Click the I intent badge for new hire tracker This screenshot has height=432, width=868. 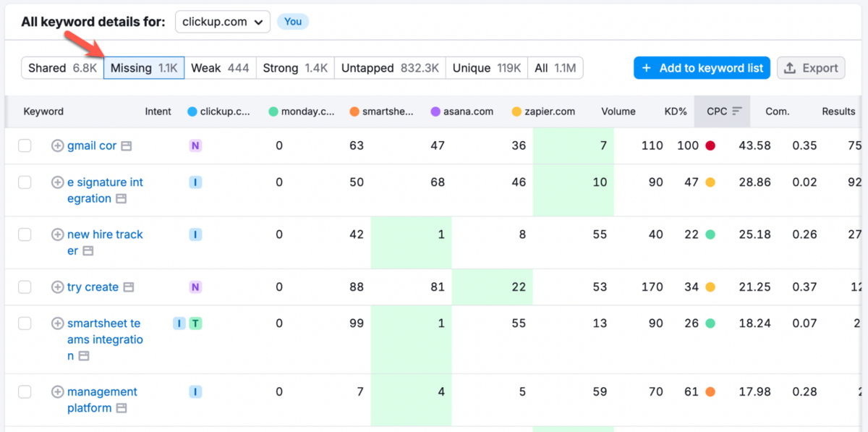[195, 234]
